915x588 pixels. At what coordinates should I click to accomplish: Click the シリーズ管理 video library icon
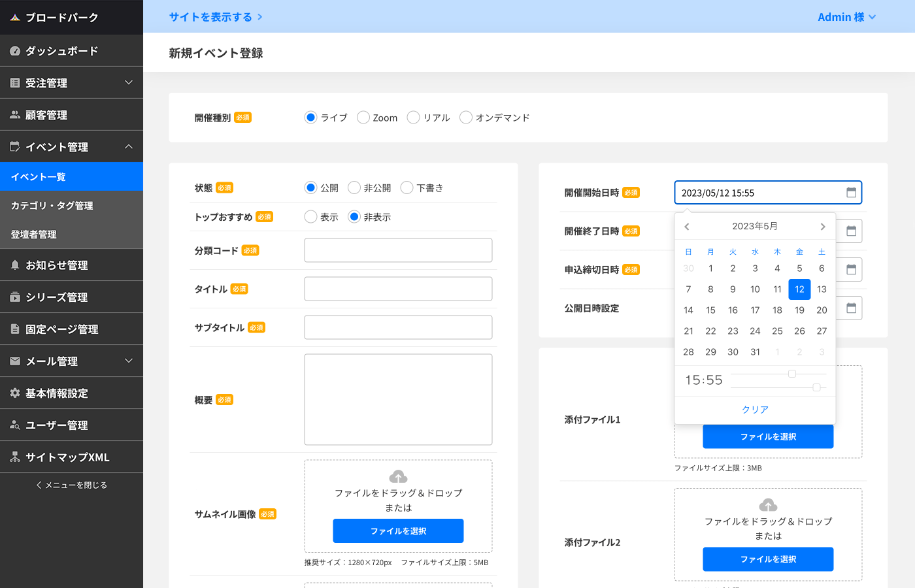(15, 297)
